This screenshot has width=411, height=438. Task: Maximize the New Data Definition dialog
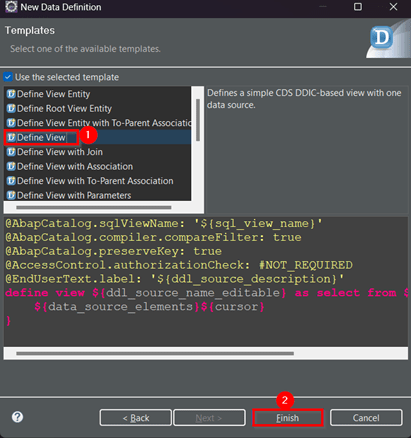point(358,7)
